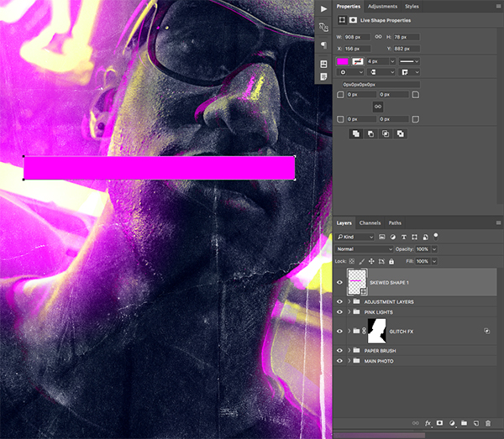The image size is (504, 439).
Task: Open the stroke alignment dropdown
Action: 350,72
